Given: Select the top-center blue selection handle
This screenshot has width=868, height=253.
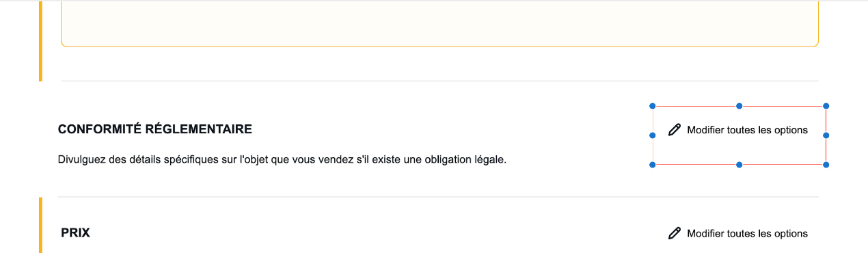Looking at the screenshot, I should (x=739, y=106).
